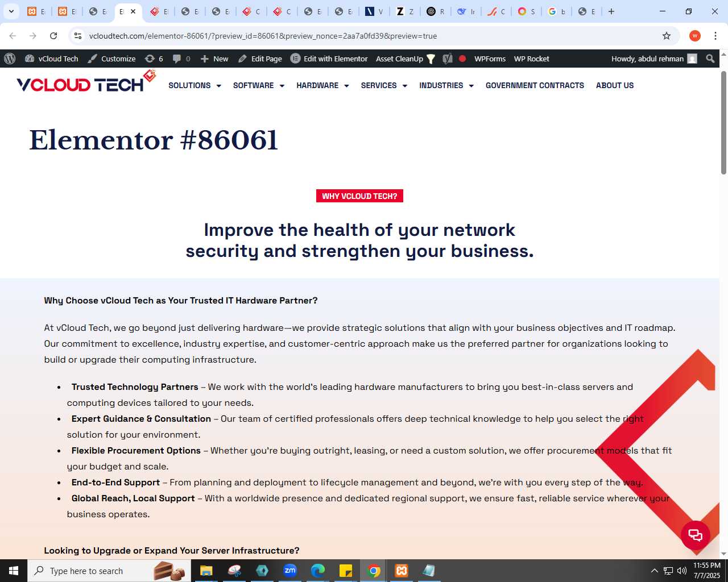Go forward to the next page
728x582 pixels.
click(x=33, y=36)
